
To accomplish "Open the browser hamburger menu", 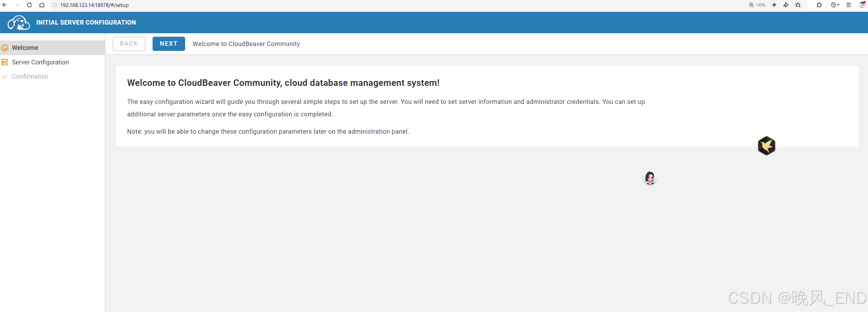I will coord(849,5).
